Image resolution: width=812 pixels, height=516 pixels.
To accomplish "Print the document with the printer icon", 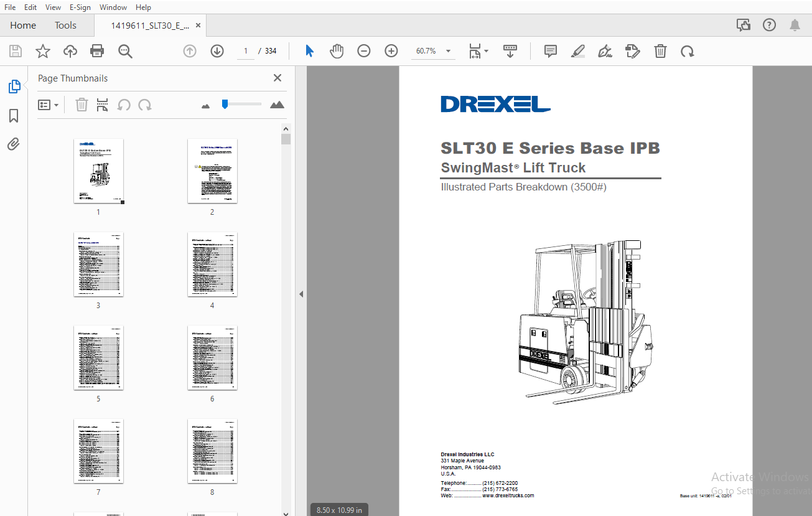I will pyautogui.click(x=97, y=51).
